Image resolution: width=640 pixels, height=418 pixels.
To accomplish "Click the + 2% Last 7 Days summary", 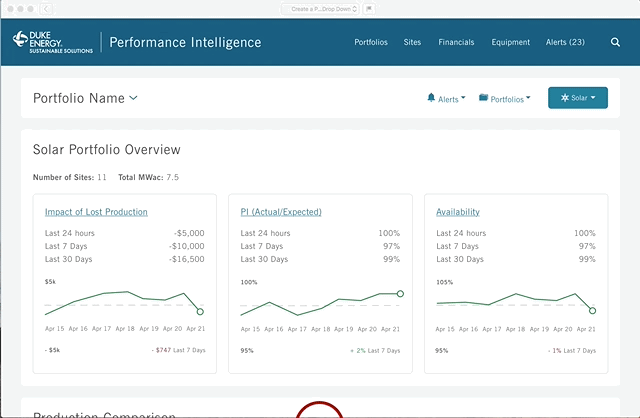I will coord(375,351).
